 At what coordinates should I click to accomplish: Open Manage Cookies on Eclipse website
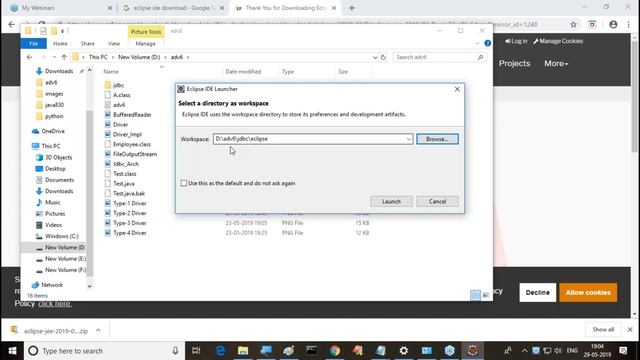558,41
